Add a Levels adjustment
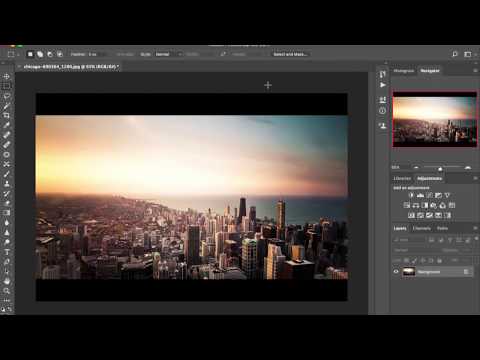 click(x=420, y=195)
